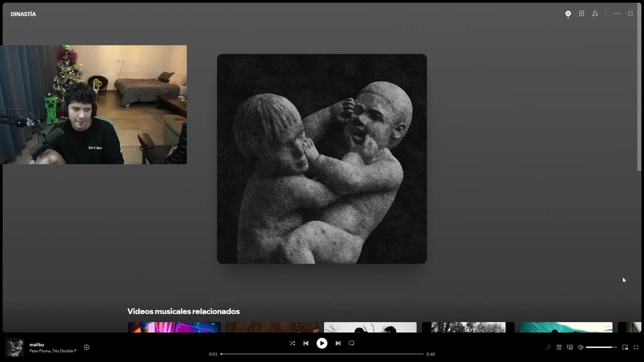The width and height of the screenshot is (644, 362).
Task: Open the three-dot more options menu
Action: pos(617,14)
